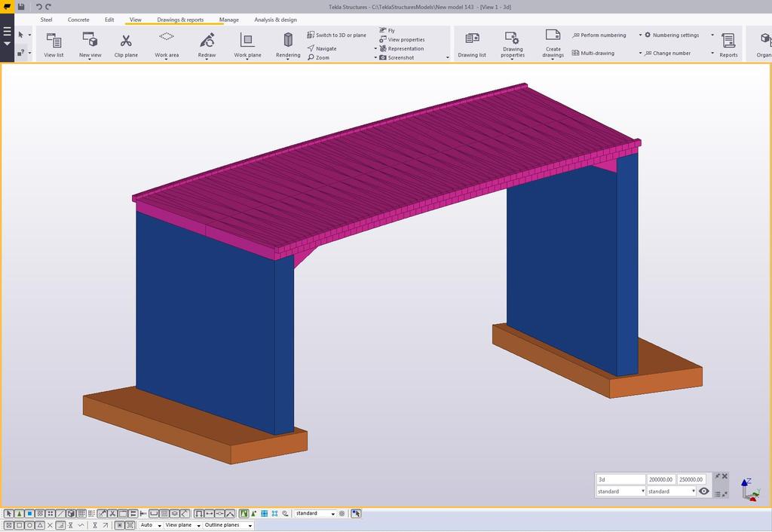Click Multi-drawing
Viewport: 772px width, 532px height.
593,53
